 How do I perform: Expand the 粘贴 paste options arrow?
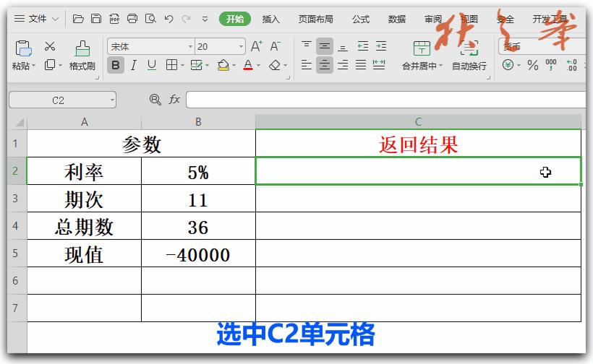(34, 66)
